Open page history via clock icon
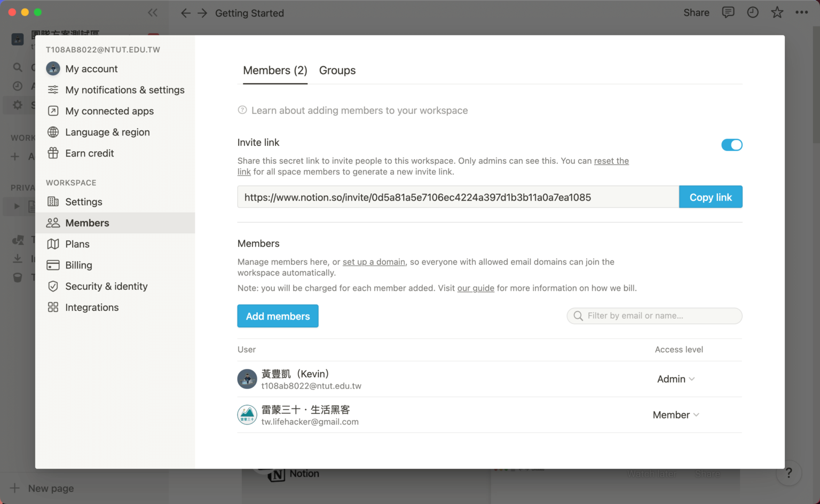820x504 pixels. (x=753, y=12)
